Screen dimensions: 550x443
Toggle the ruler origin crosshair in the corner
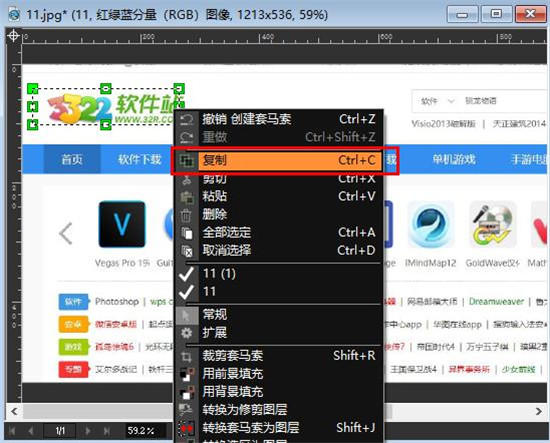point(13,36)
